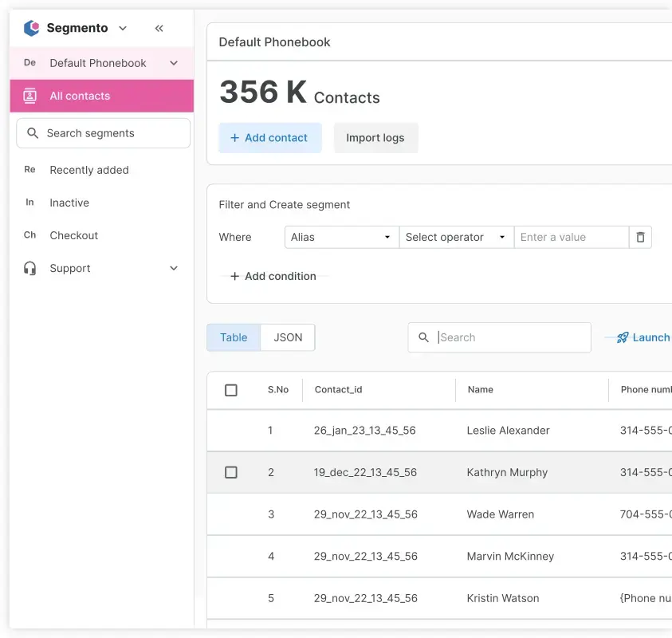Check the box for Kathryn Murphy row

(x=231, y=472)
